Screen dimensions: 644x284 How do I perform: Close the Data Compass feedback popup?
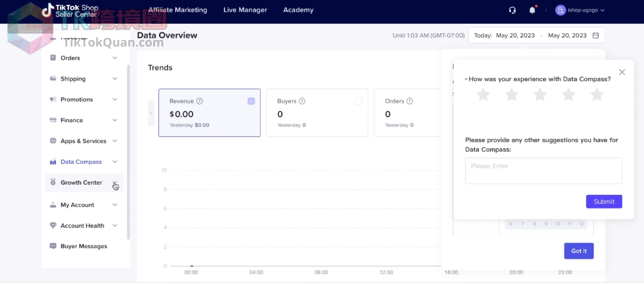[x=622, y=72]
